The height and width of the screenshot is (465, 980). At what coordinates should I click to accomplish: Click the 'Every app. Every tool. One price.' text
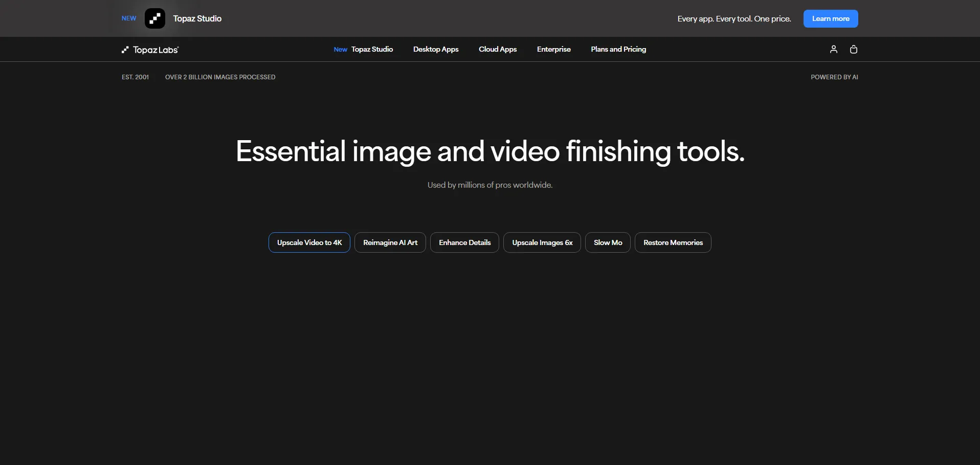pyautogui.click(x=734, y=19)
